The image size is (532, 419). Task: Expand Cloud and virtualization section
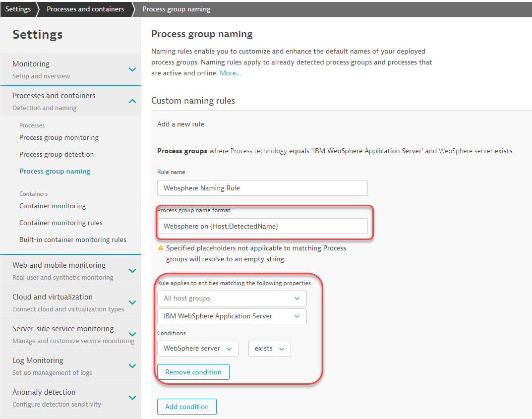point(132,302)
